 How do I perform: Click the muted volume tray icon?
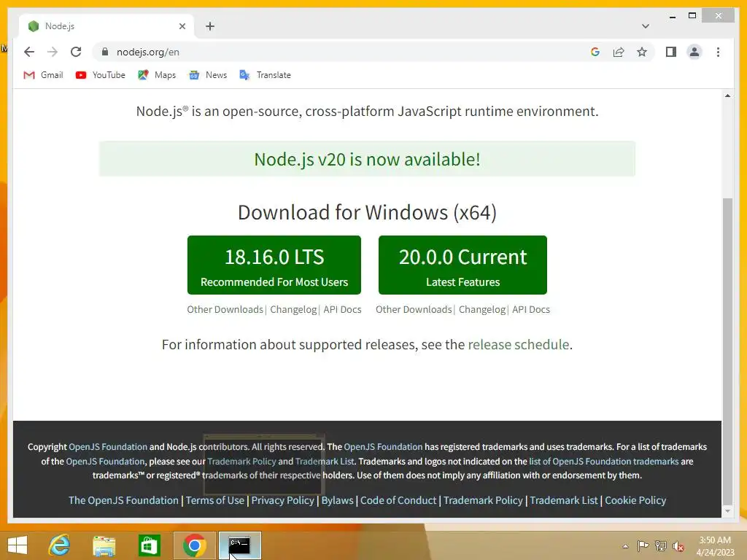(678, 546)
